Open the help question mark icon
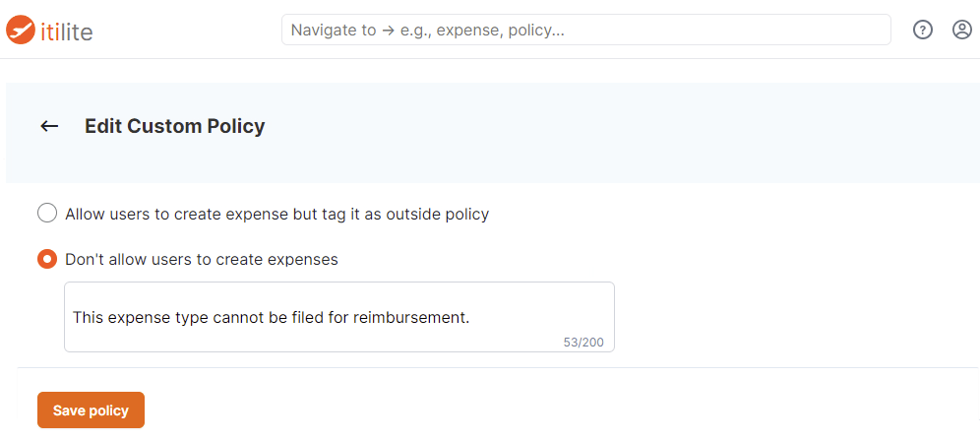Screen dimensions: 980x440 (x=923, y=30)
